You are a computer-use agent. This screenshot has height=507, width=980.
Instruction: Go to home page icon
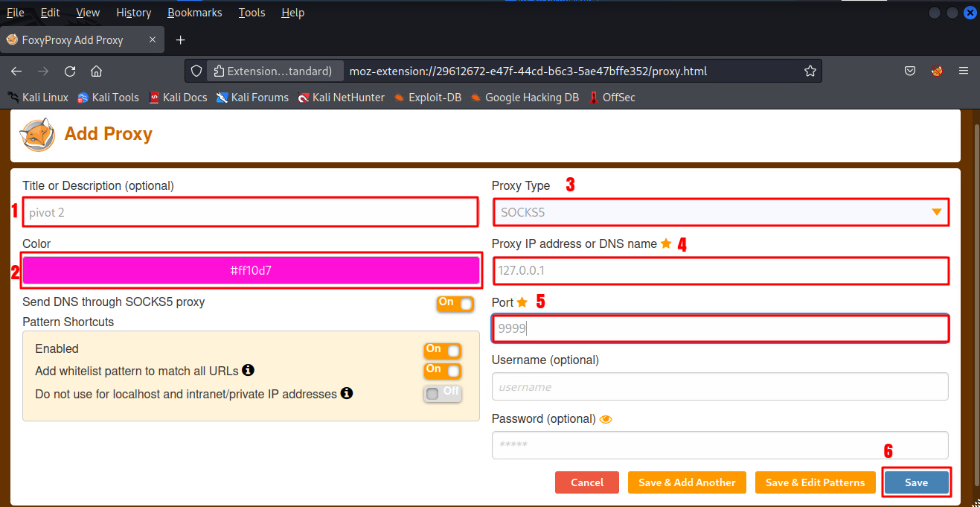coord(96,71)
